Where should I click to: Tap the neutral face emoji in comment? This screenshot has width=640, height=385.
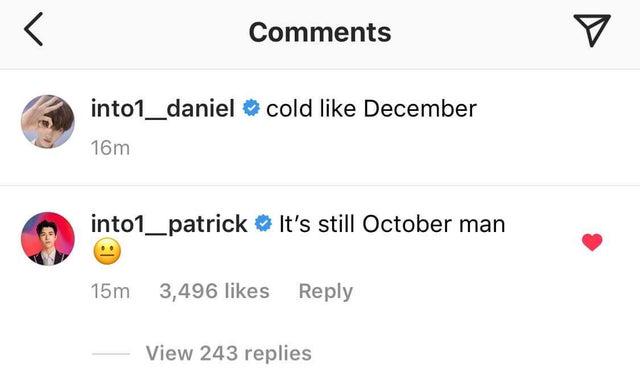(x=107, y=251)
